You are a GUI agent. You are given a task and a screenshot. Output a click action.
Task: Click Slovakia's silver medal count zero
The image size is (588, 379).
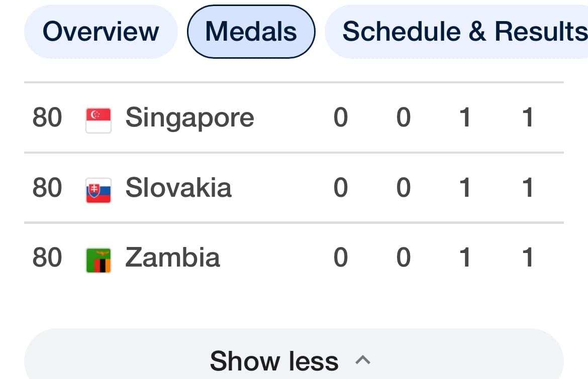tap(404, 188)
